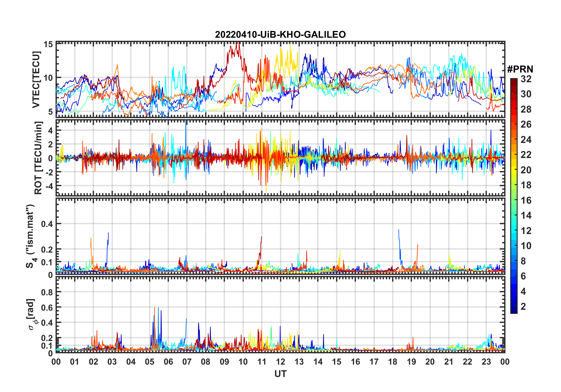Viewport: 561px width, 392px height.
Task: Click the sigma phi [rad] y-axis label
Action: point(32,314)
